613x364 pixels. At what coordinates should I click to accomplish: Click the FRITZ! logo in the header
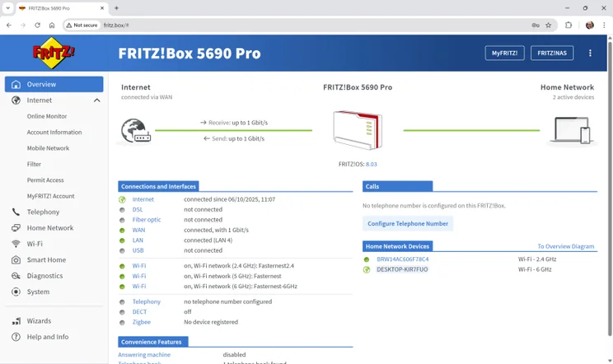point(54,54)
